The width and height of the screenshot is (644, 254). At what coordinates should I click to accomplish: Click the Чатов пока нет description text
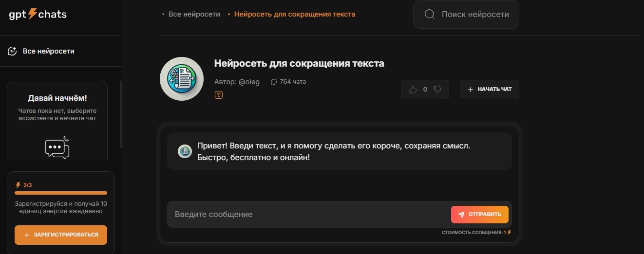point(57,114)
